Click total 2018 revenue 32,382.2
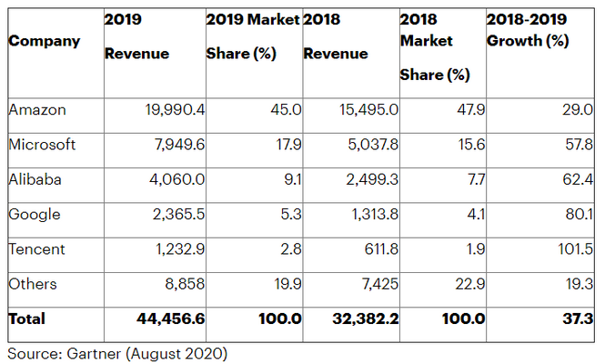Viewport: 605px width, 364px height. click(366, 318)
